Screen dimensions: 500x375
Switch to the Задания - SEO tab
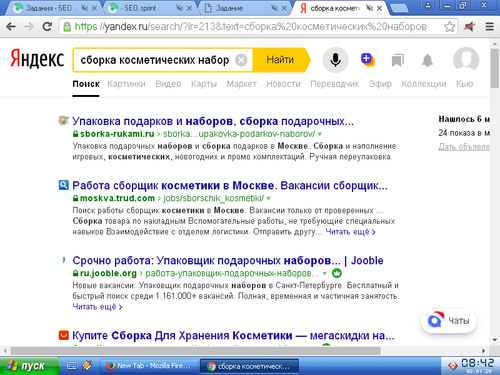(49, 8)
